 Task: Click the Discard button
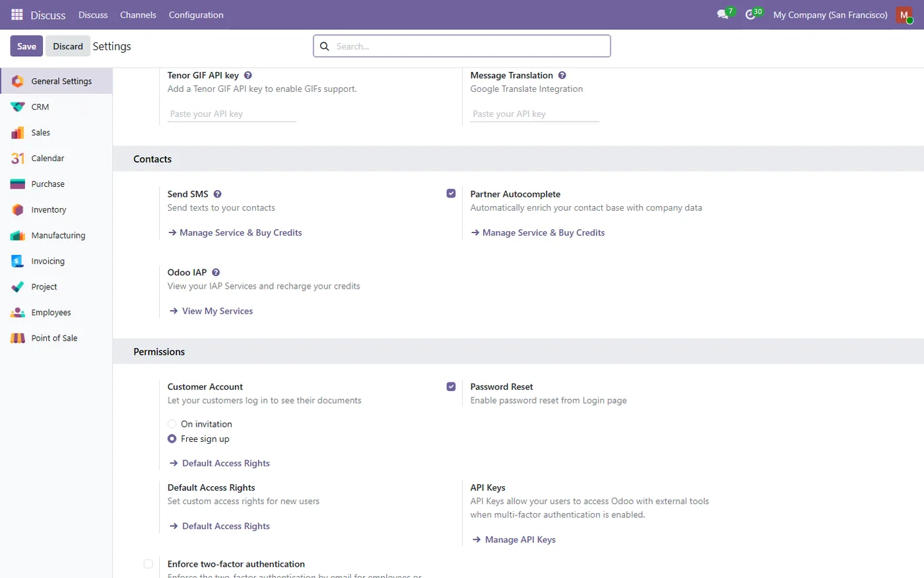coord(68,46)
